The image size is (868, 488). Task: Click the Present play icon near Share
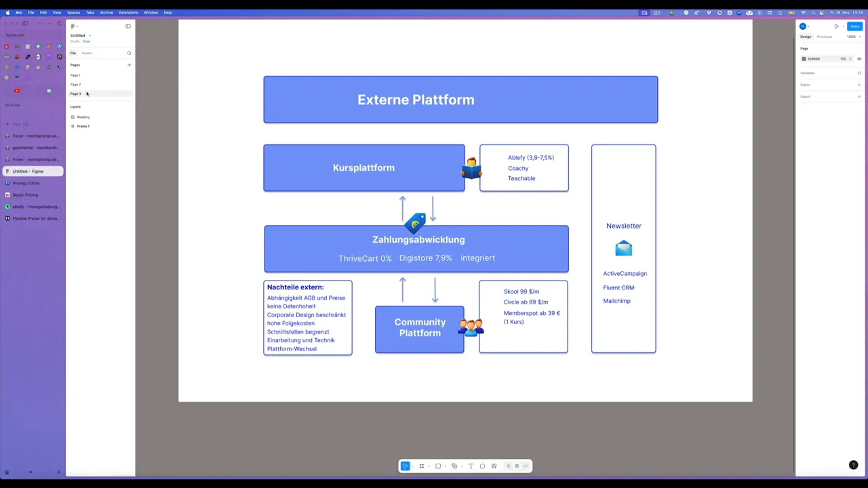click(x=837, y=26)
